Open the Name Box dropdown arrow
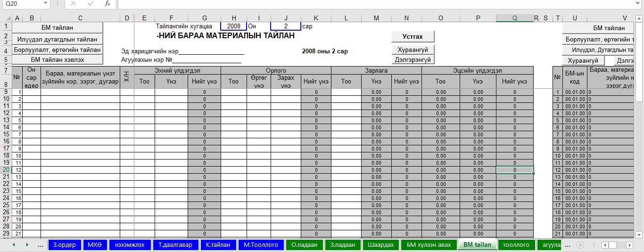 pos(45,4)
